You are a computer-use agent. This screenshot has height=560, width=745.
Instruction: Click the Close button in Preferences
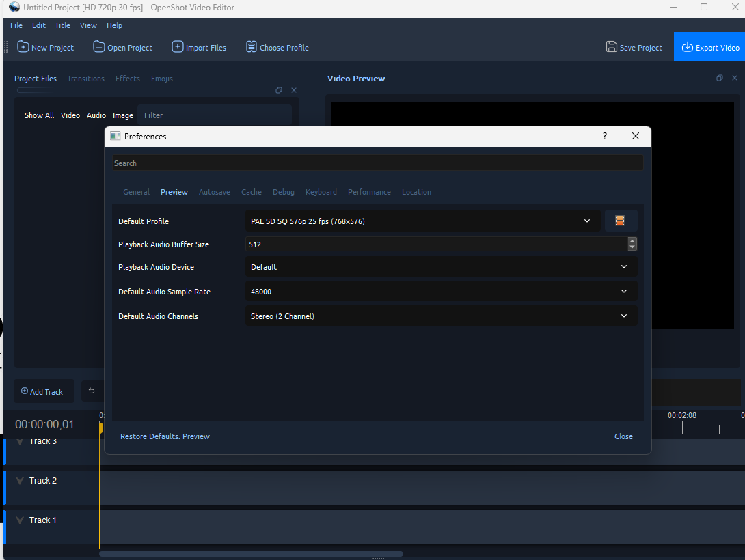623,436
